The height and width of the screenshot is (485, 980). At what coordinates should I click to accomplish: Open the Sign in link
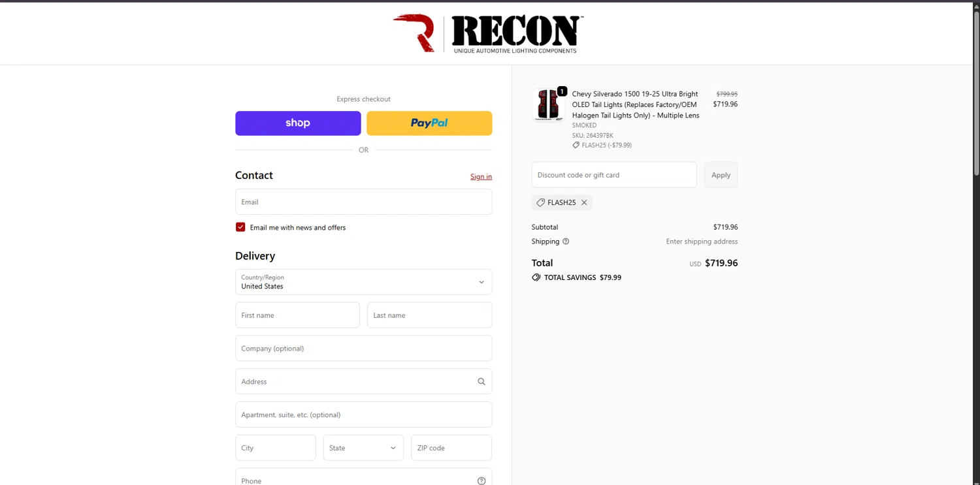pyautogui.click(x=481, y=176)
